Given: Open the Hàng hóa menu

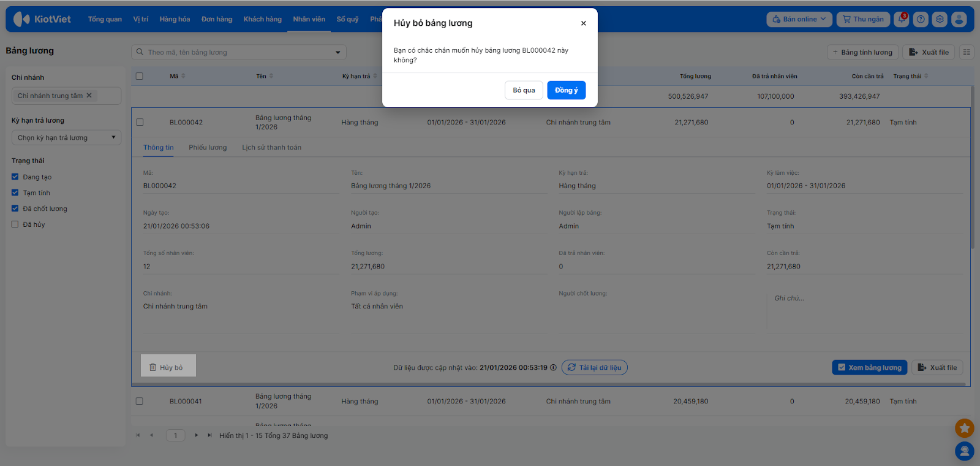Looking at the screenshot, I should 175,19.
